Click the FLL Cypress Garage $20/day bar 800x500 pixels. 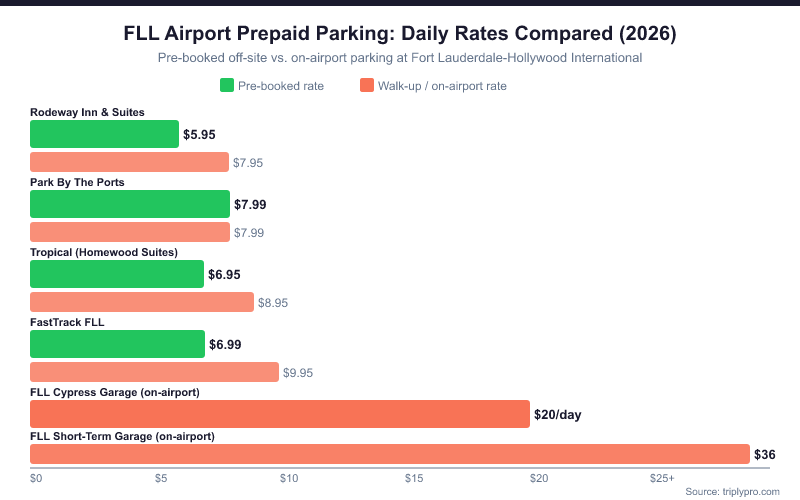click(x=280, y=414)
